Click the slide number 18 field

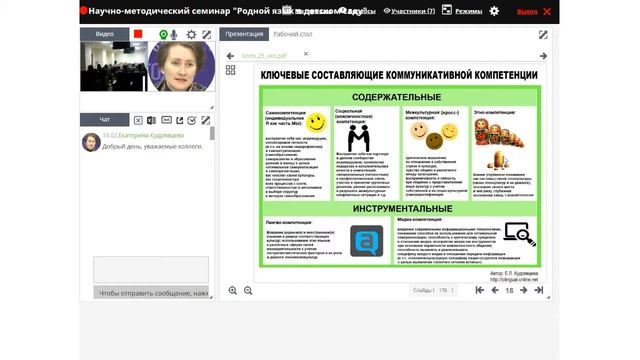[509, 291]
